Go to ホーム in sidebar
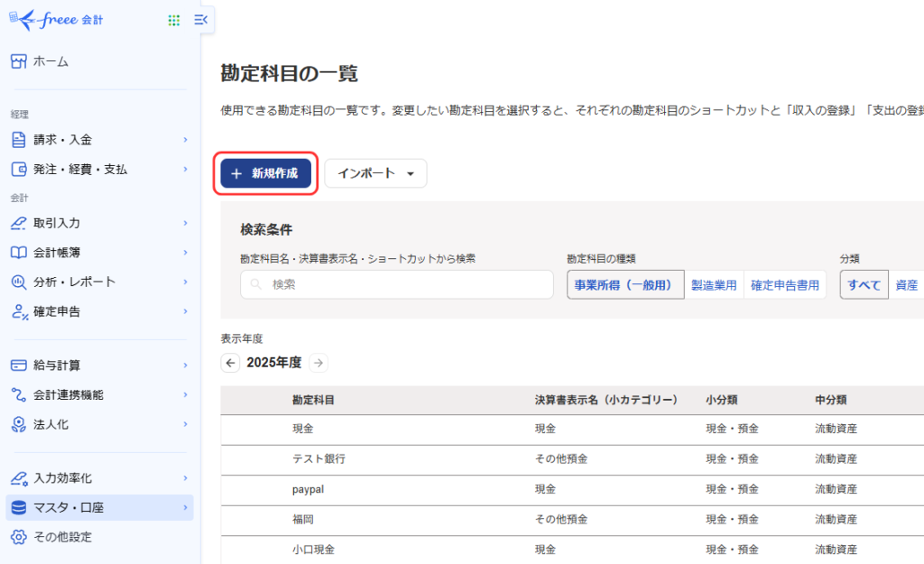The height and width of the screenshot is (564, 924). 51,61
